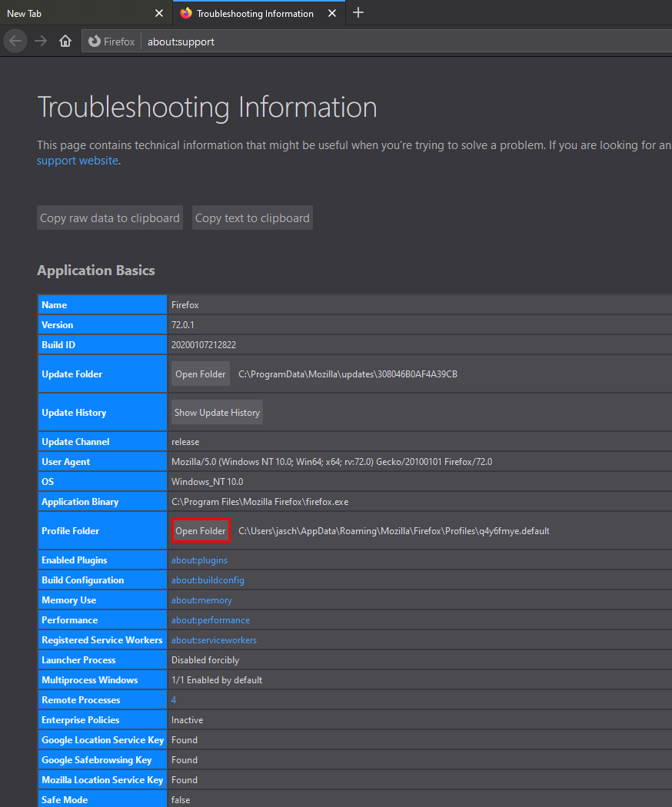The height and width of the screenshot is (807, 672).
Task: Click the Name row value Firefox
Action: 185,304
